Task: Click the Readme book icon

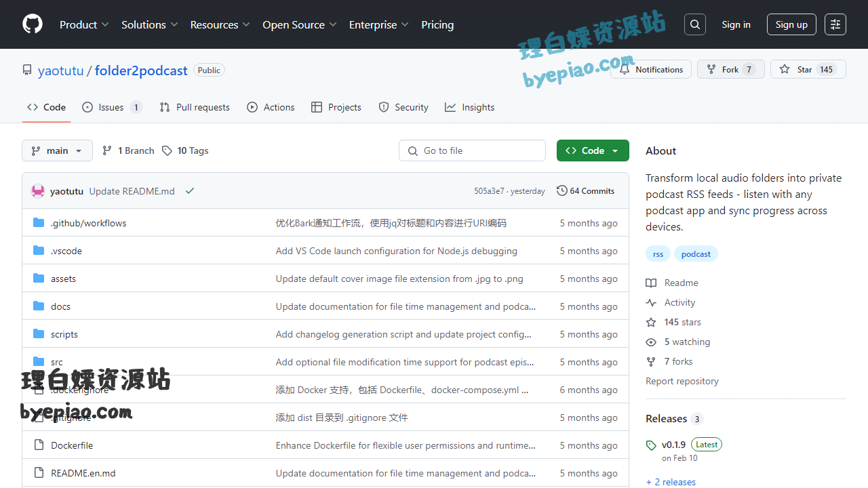Action: point(651,283)
